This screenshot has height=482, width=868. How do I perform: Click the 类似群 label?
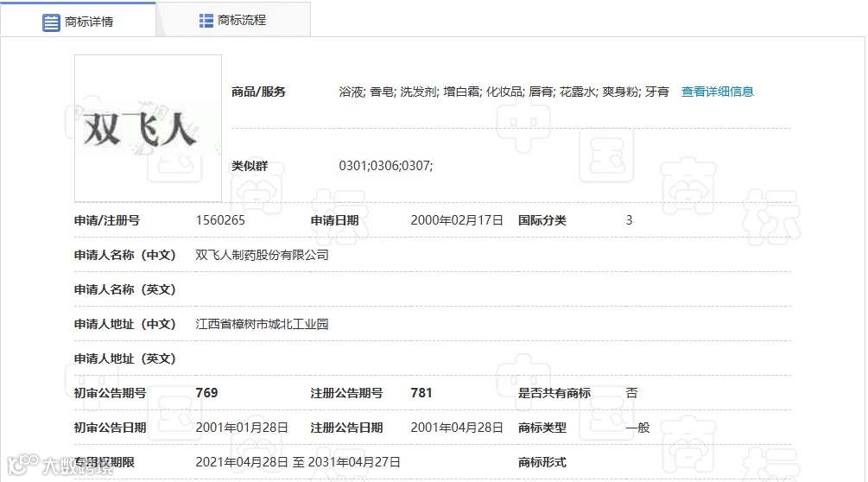[x=250, y=166]
